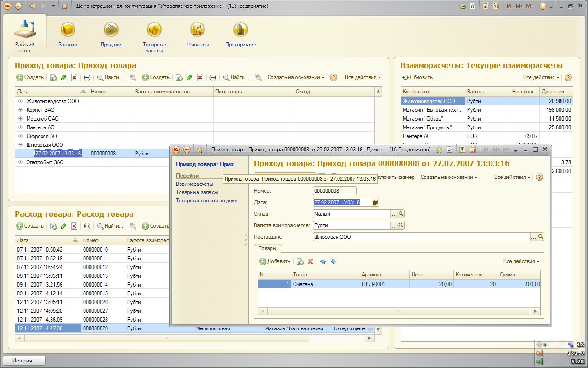Sort Товары table by Цена column header
This screenshot has height=368, width=588.
click(431, 275)
